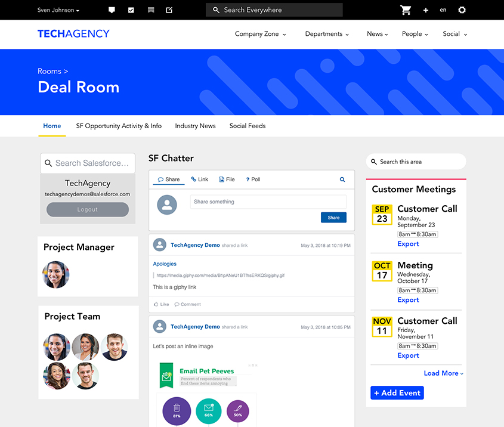The height and width of the screenshot is (427, 504).
Task: Select the Poll tab in SF Chatter
Action: [x=253, y=180]
